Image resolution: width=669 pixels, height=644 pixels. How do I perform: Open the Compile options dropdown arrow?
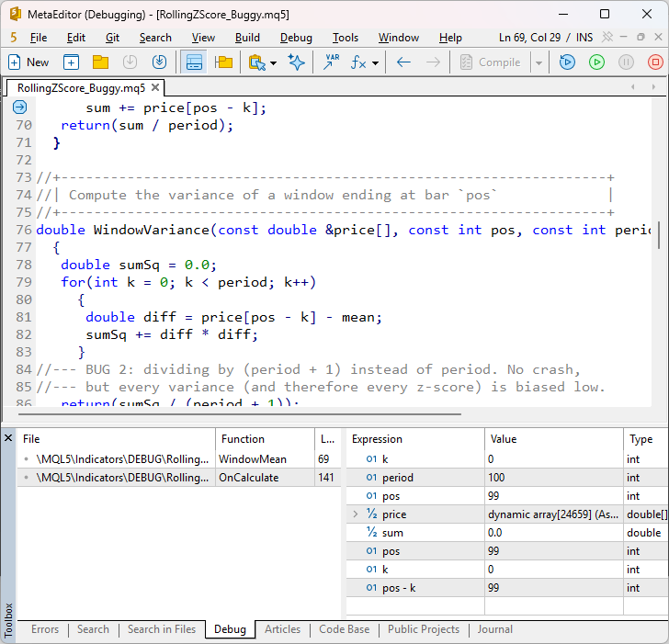pos(539,63)
